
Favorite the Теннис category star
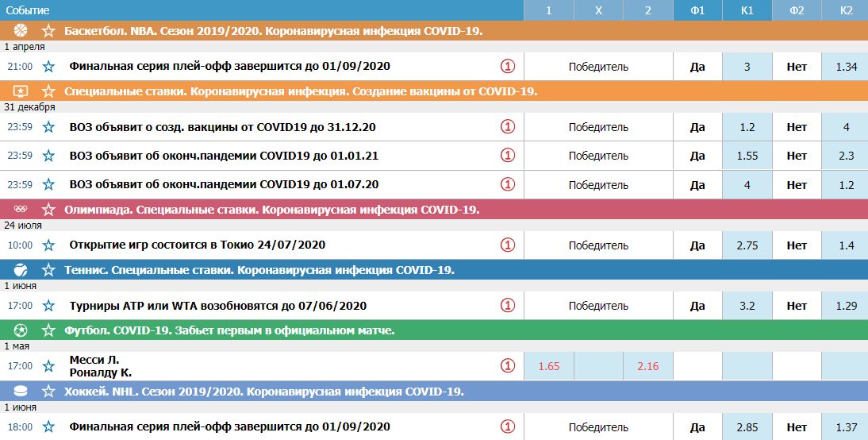click(x=48, y=270)
